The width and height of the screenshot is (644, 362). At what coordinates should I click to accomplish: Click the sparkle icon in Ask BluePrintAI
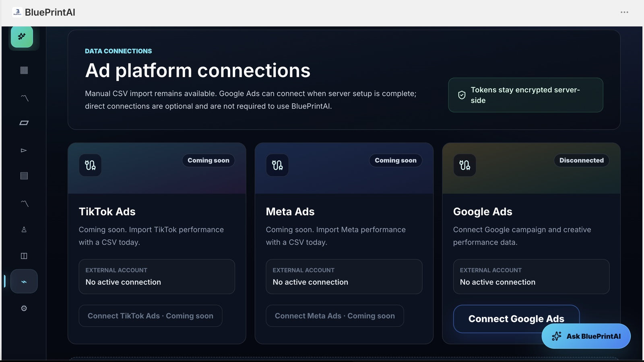pos(557,336)
